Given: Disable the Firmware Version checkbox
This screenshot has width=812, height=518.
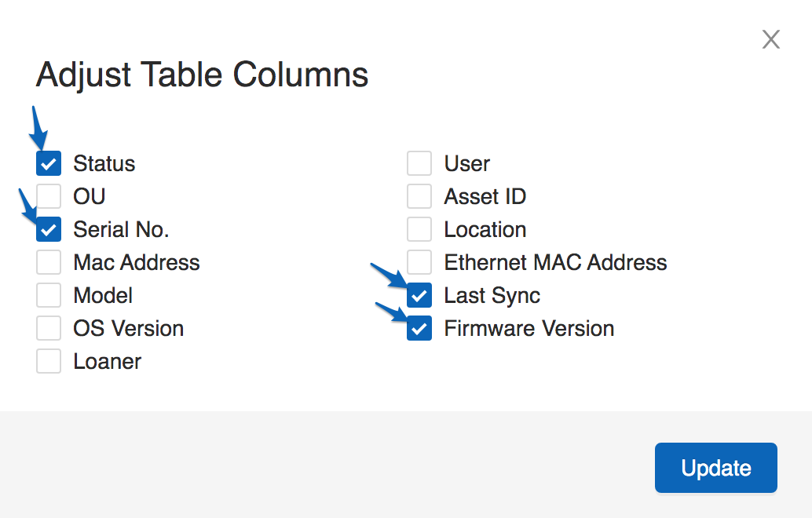Looking at the screenshot, I should (419, 329).
